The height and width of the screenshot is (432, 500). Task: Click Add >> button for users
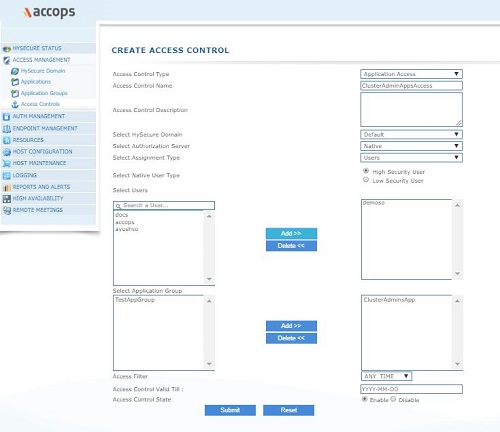(x=291, y=233)
